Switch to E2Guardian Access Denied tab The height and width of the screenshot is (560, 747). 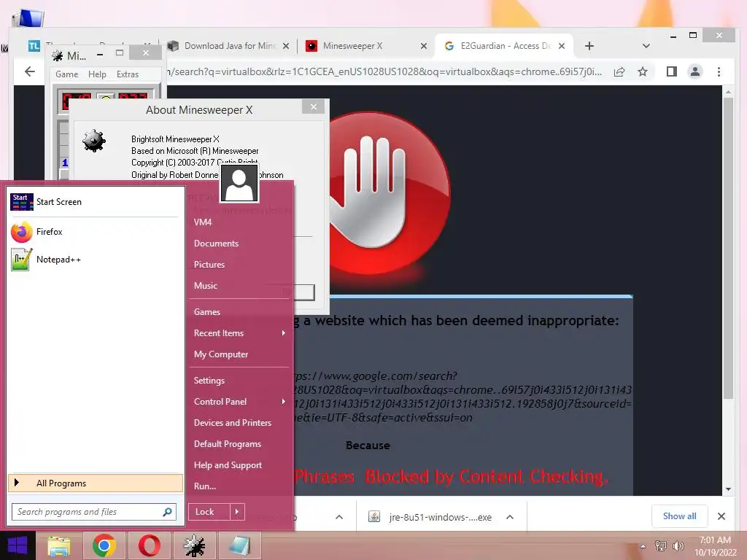504,46
